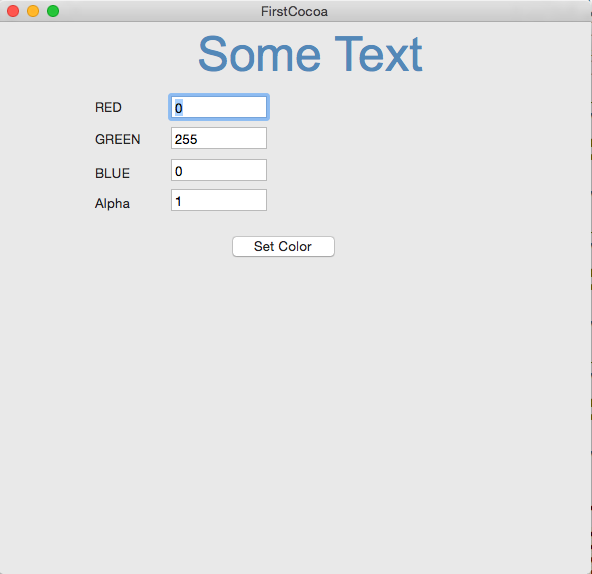592x574 pixels.
Task: Activate the Alpha input field
Action: pos(219,200)
